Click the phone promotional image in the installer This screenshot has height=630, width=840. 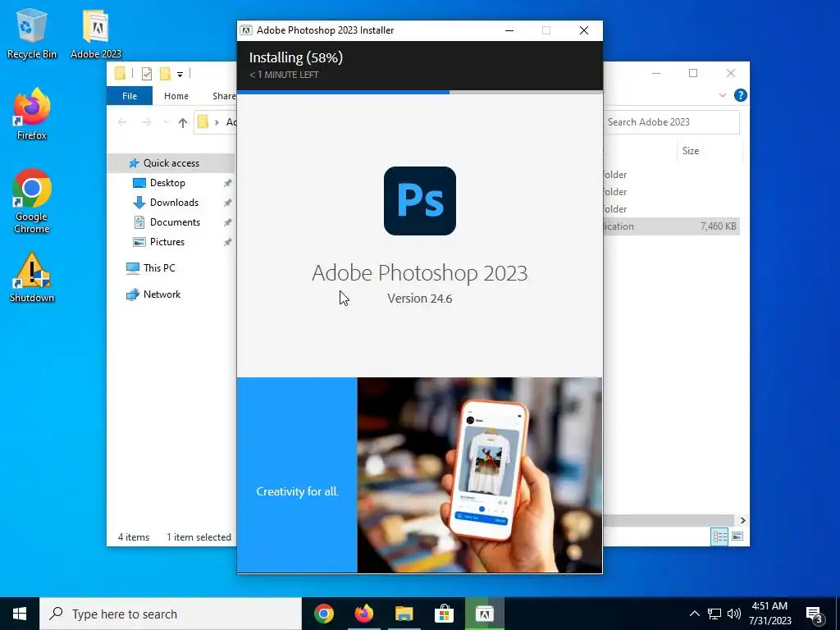click(x=479, y=475)
